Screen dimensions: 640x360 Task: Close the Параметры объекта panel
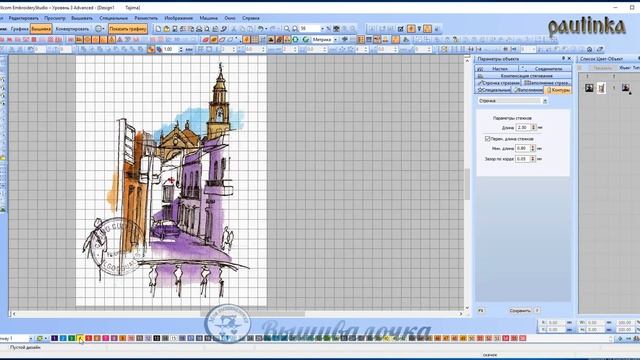point(569,58)
